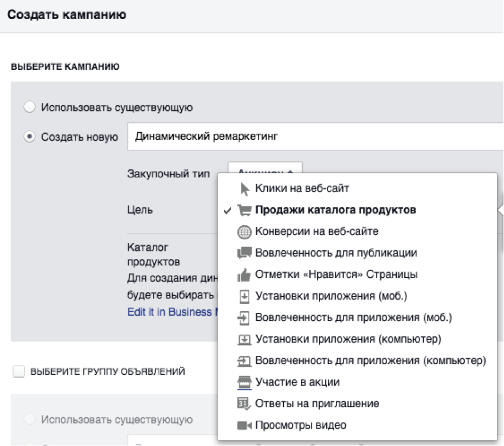Choose Установки приложения (компьютер) from the list

point(348,339)
